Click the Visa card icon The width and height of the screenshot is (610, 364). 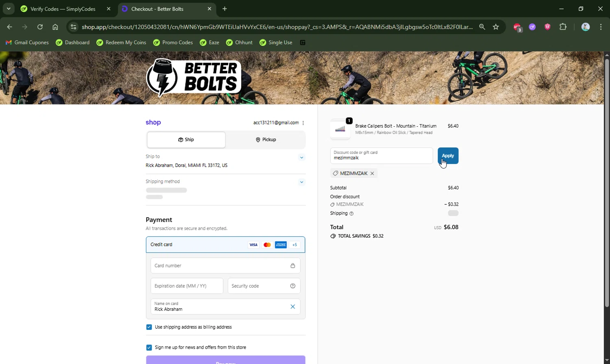point(253,245)
